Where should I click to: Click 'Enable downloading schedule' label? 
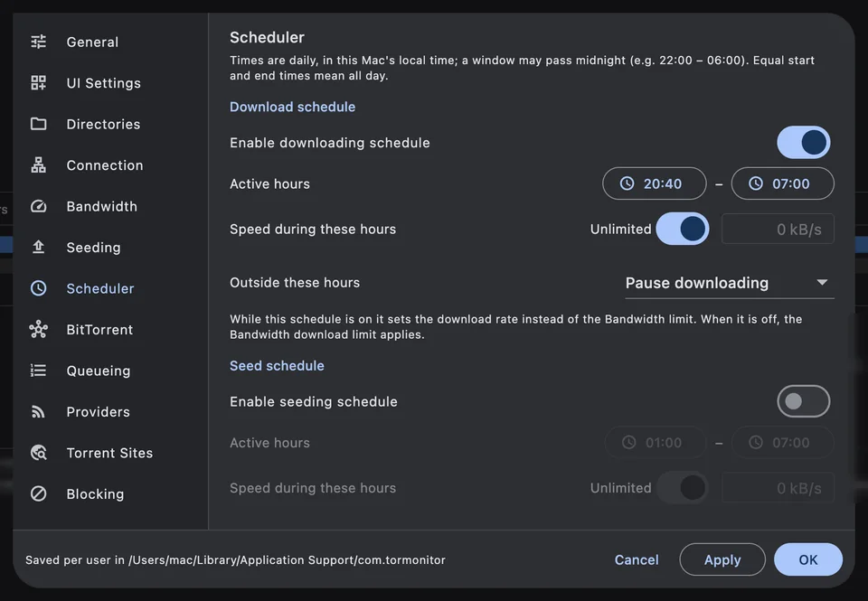click(x=330, y=143)
